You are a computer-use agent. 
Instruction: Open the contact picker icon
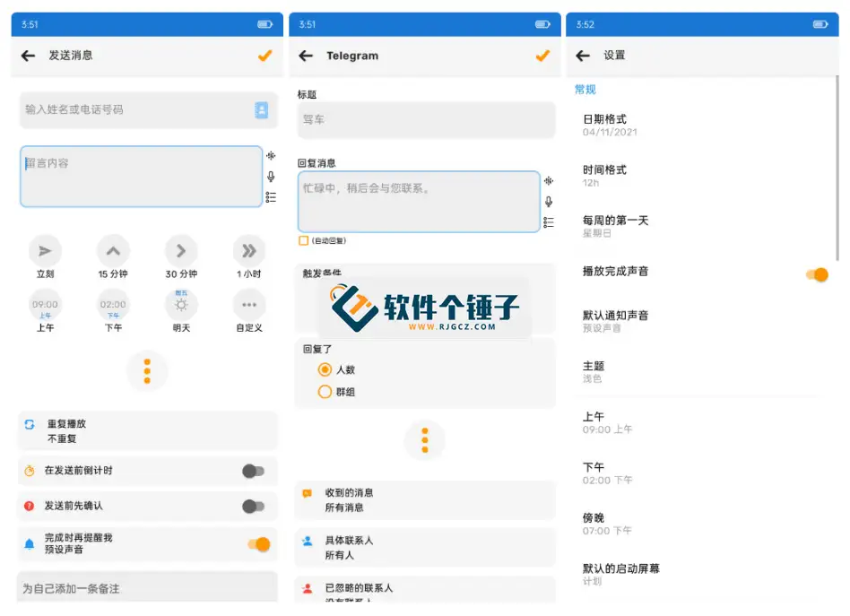tap(260, 109)
